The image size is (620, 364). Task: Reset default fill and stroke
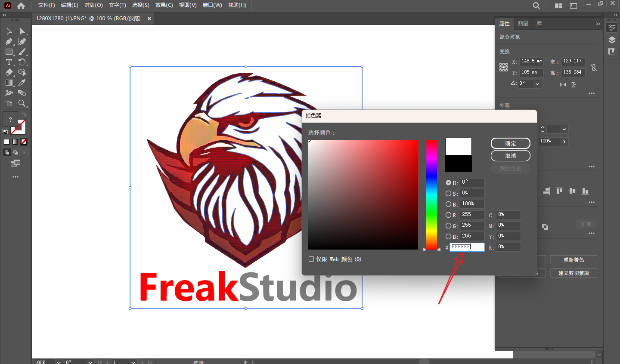pos(5,132)
